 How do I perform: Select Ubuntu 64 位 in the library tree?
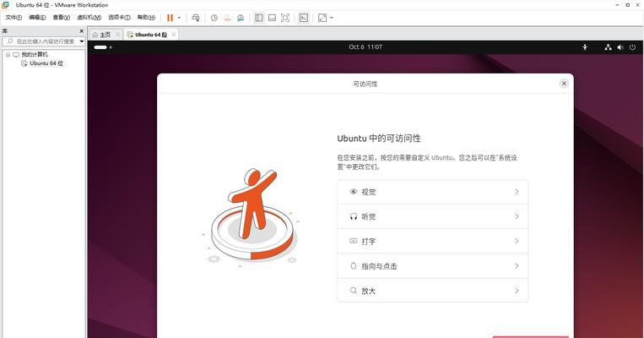point(46,63)
